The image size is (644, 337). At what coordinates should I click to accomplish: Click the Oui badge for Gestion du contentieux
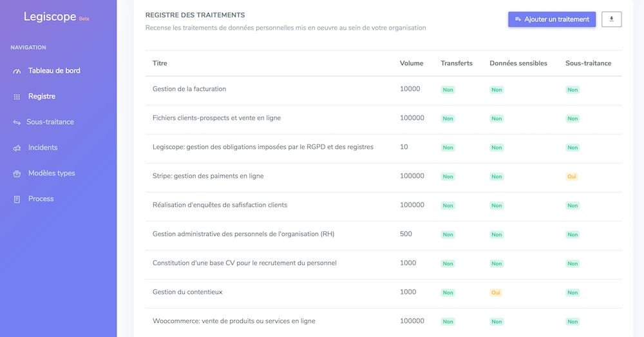point(496,293)
